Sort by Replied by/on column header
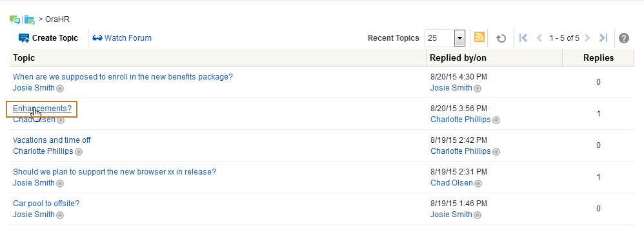 (x=494, y=58)
